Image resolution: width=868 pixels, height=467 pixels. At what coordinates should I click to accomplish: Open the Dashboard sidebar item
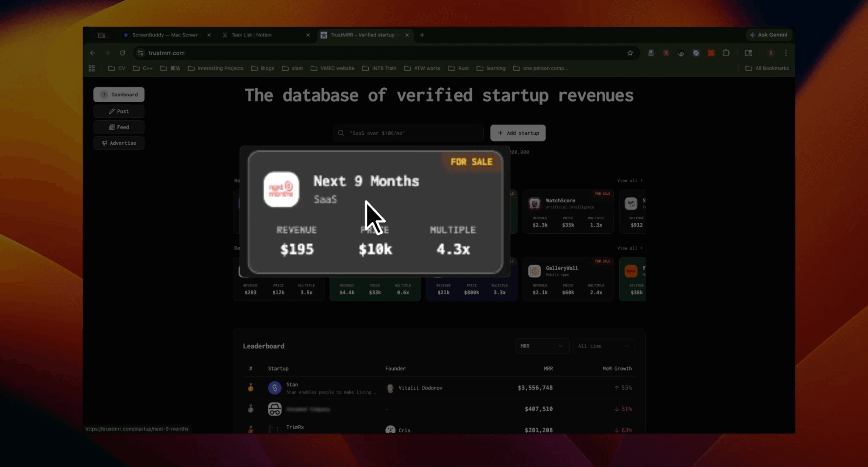tap(119, 95)
